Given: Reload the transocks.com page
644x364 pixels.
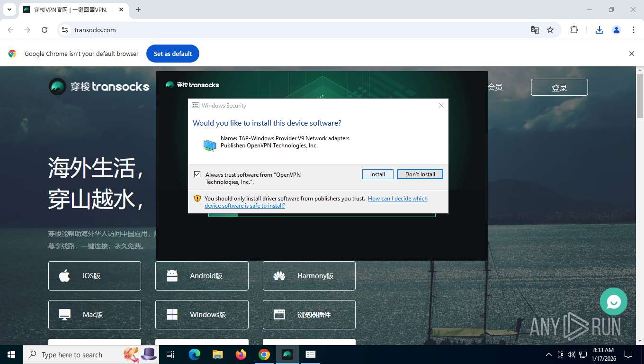Looking at the screenshot, I should [x=45, y=30].
